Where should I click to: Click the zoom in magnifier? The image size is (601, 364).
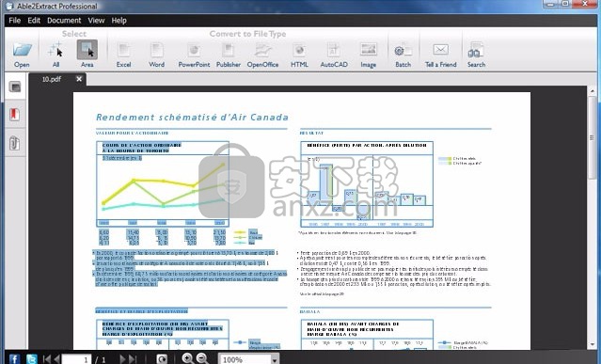[187, 358]
